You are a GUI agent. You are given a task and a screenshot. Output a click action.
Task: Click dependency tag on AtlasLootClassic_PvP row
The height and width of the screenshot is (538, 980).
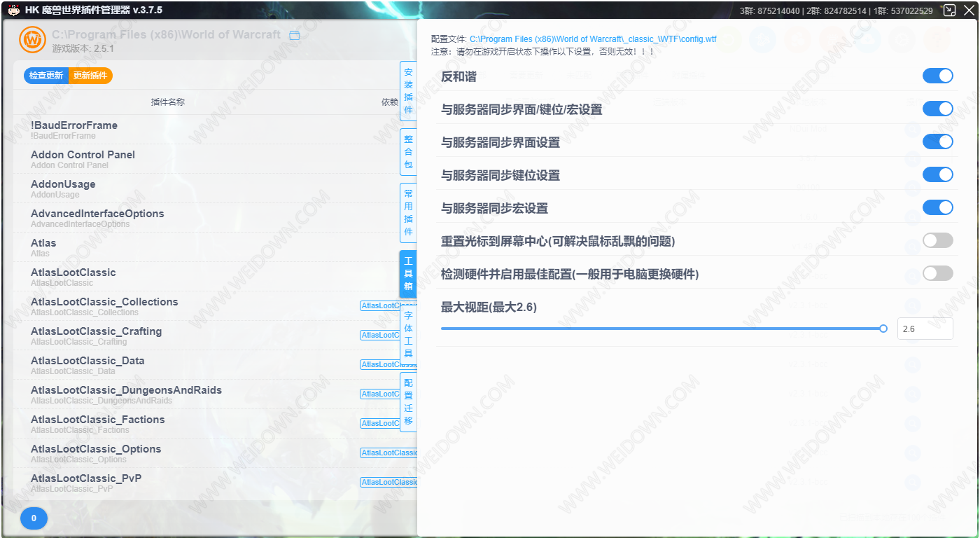point(388,483)
